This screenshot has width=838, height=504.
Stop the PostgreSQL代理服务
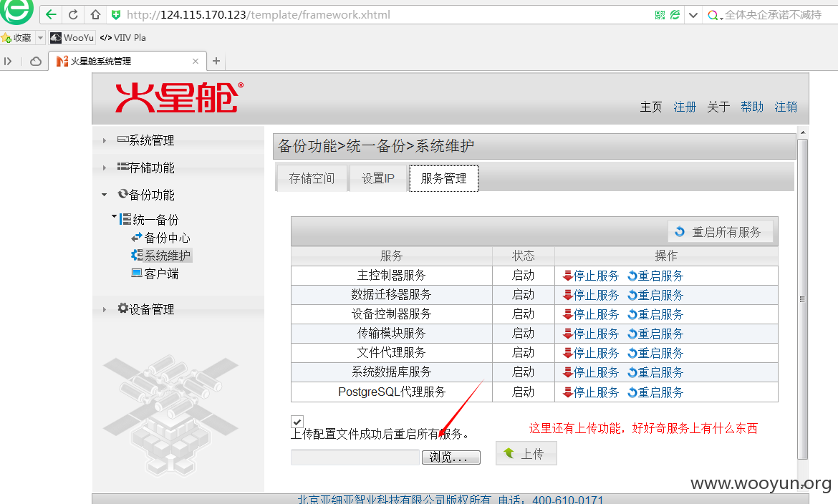591,392
